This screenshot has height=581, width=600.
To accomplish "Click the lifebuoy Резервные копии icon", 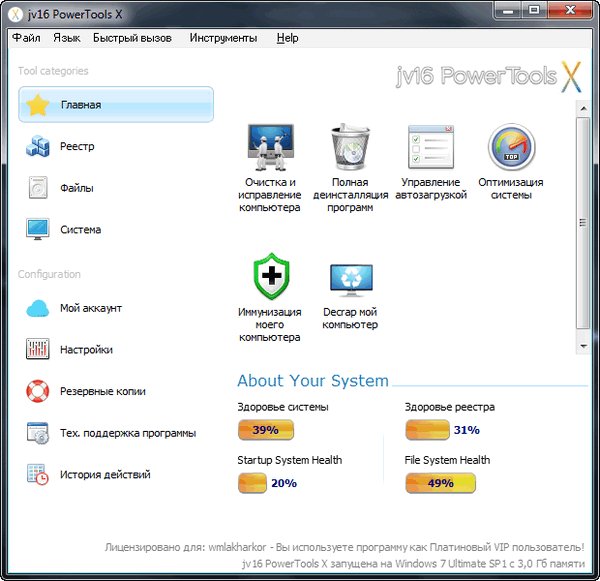I will (x=38, y=391).
